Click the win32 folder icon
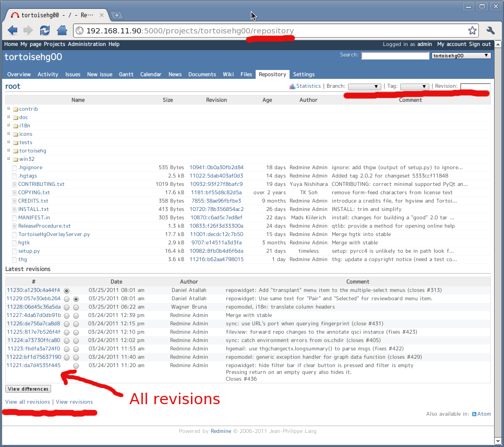The width and height of the screenshot is (504, 447). [16, 160]
